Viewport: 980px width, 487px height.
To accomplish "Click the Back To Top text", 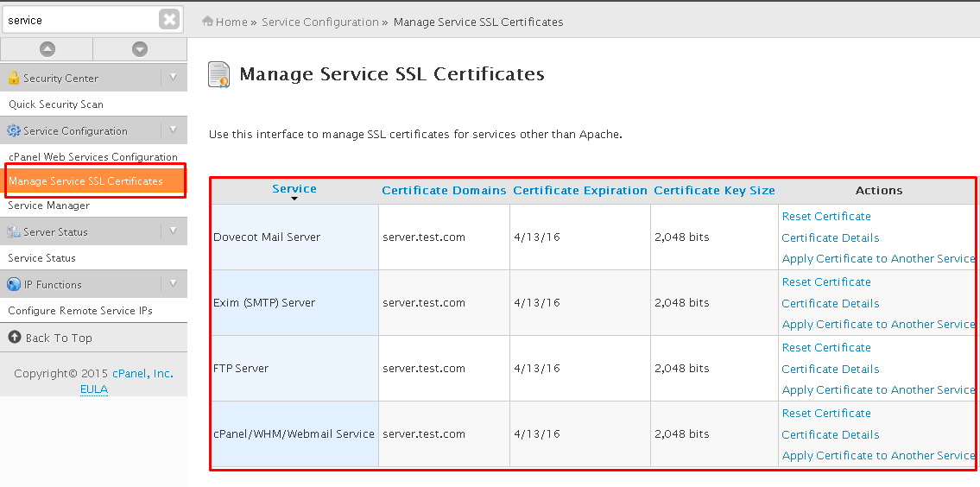I will 59,338.
